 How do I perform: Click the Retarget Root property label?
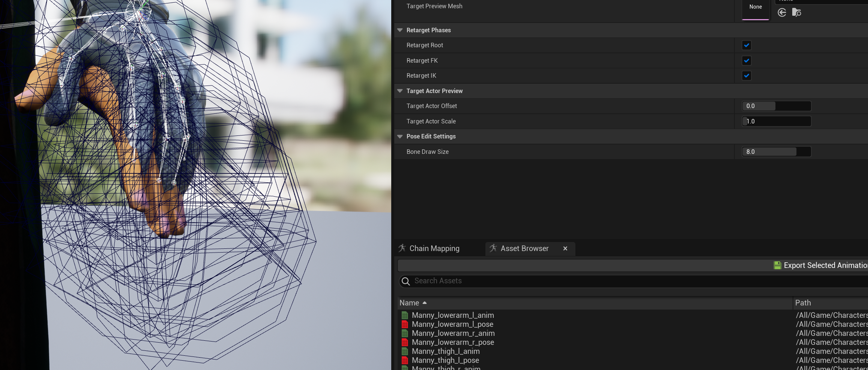coord(425,45)
